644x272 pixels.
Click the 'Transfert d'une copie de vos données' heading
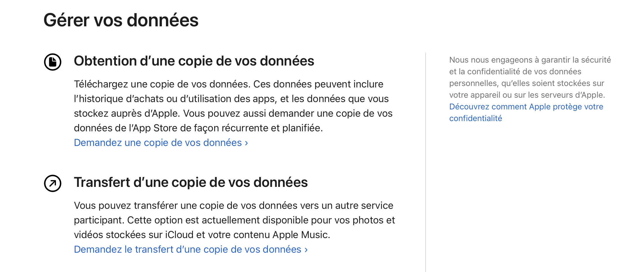pos(191,183)
